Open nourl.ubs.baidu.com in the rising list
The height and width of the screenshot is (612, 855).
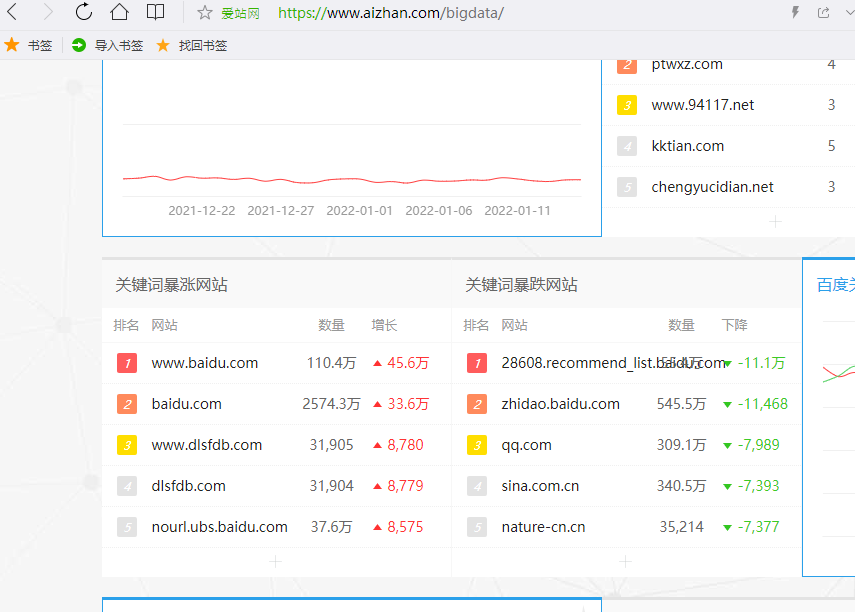[219, 527]
